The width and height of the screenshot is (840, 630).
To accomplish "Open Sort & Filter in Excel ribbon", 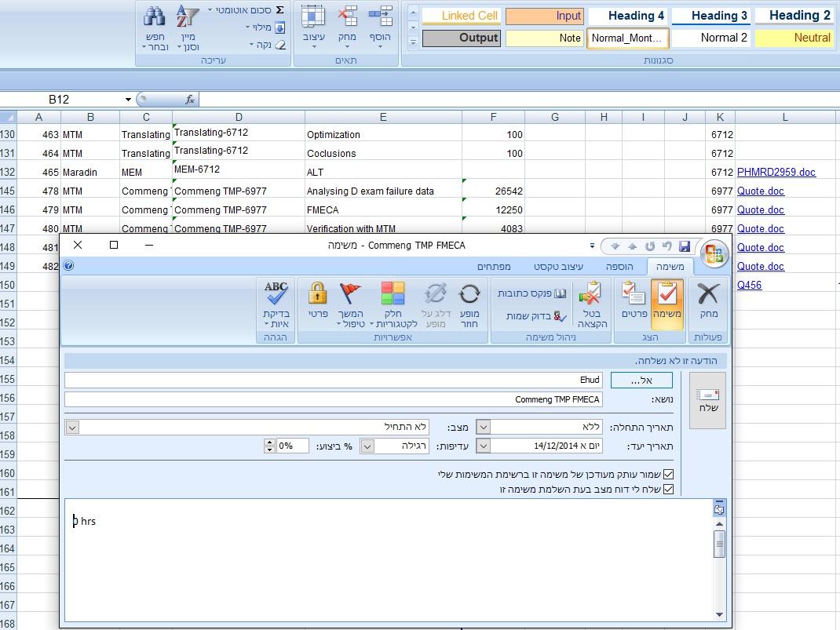I will pyautogui.click(x=188, y=27).
